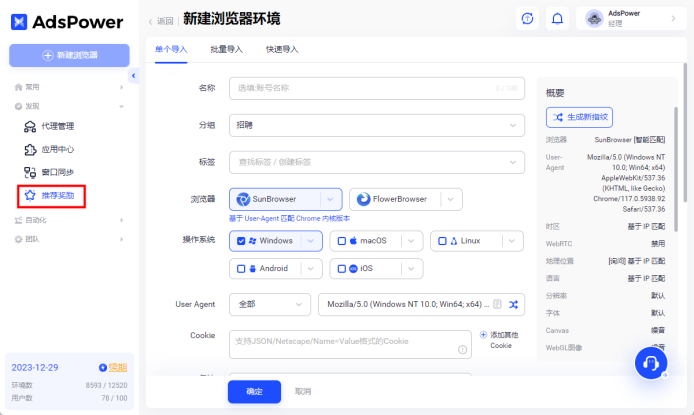The height and width of the screenshot is (415, 694).
Task: Open the update refresh icon in header
Action: (527, 19)
